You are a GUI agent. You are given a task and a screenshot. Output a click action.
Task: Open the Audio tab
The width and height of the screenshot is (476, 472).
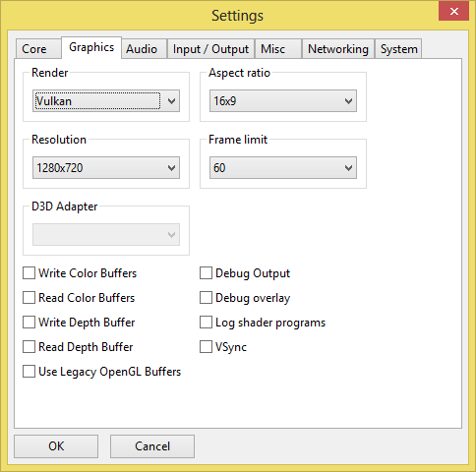144,49
